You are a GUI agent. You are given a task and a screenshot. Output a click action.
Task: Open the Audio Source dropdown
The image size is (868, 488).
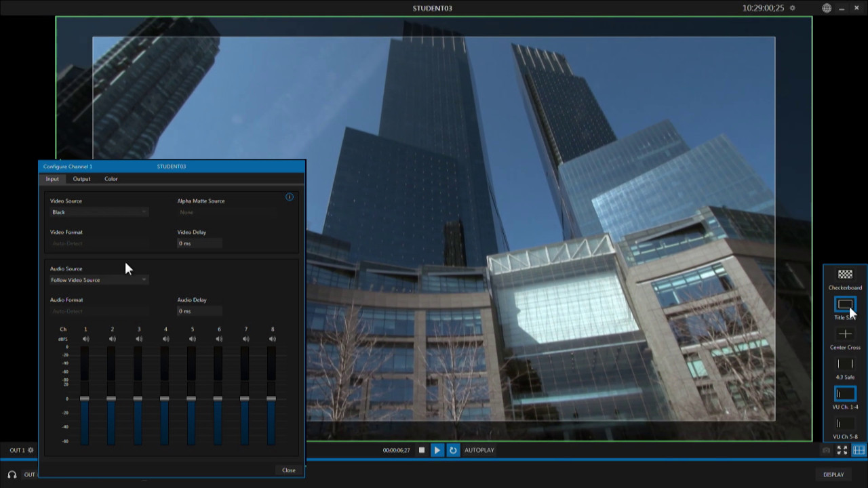[99, 280]
